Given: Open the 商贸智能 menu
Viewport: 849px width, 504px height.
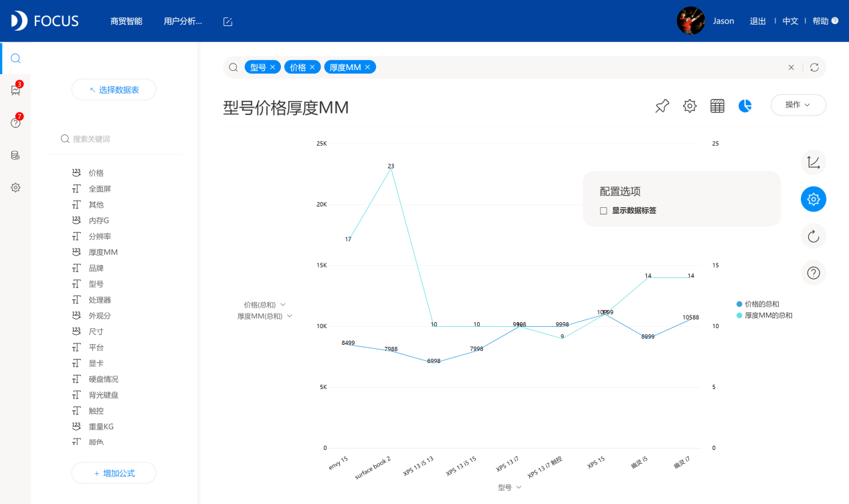Looking at the screenshot, I should (x=126, y=21).
